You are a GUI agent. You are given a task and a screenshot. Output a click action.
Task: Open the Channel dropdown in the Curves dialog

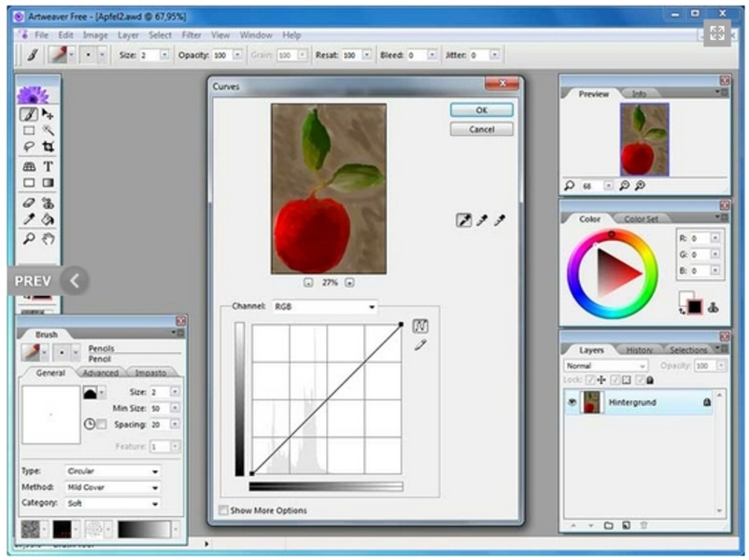click(x=371, y=306)
